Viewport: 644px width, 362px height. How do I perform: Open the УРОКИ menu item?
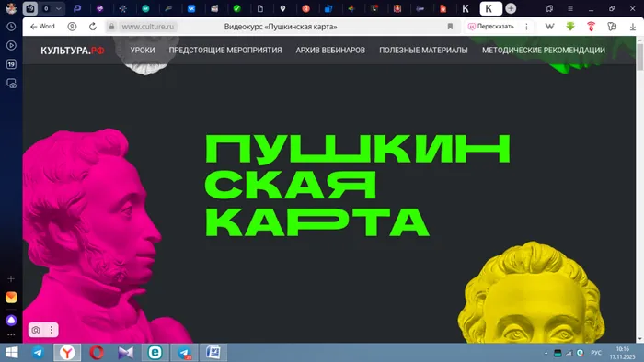coord(143,50)
